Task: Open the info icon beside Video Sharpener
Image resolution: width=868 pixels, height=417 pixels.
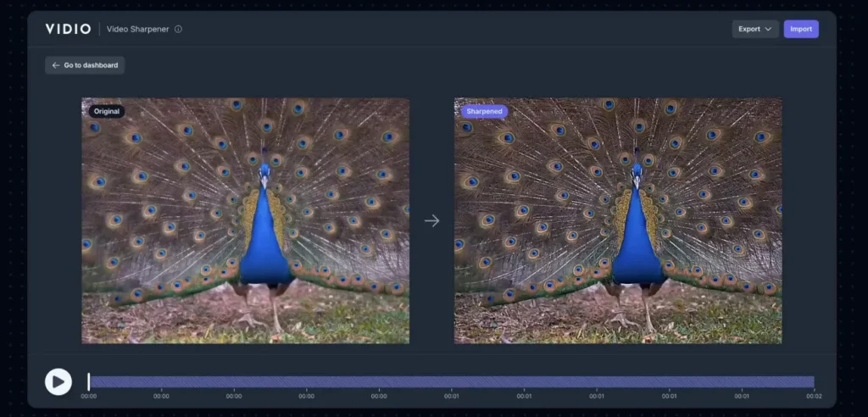Action: point(178,30)
